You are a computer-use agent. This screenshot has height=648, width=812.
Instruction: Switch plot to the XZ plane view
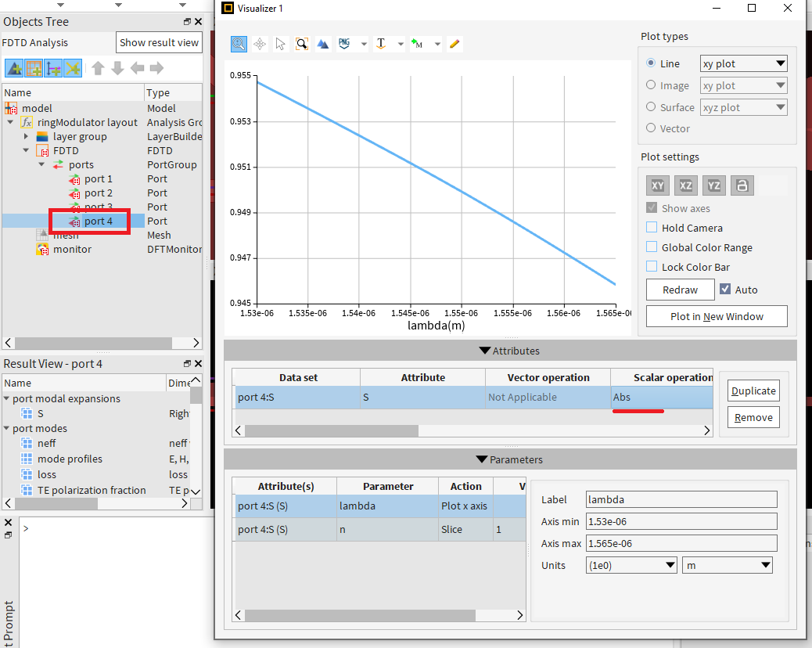coord(685,185)
